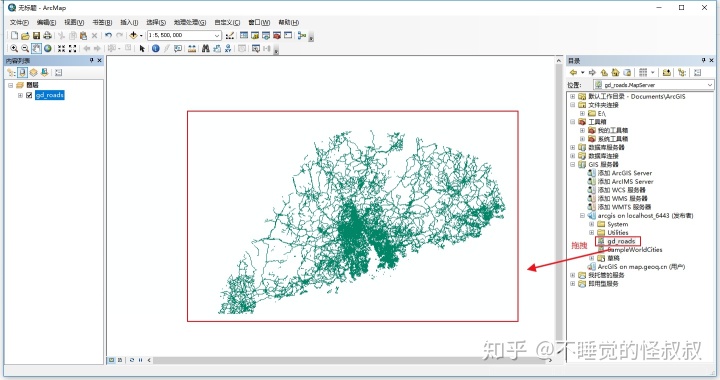The width and height of the screenshot is (720, 380).
Task: Select the black arrow Select Elements tool
Action: (x=142, y=48)
